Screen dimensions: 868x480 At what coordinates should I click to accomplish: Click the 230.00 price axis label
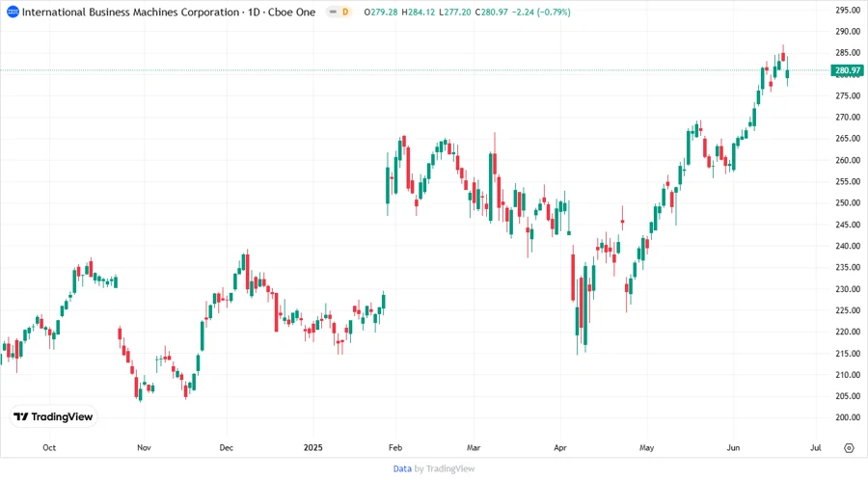(848, 289)
